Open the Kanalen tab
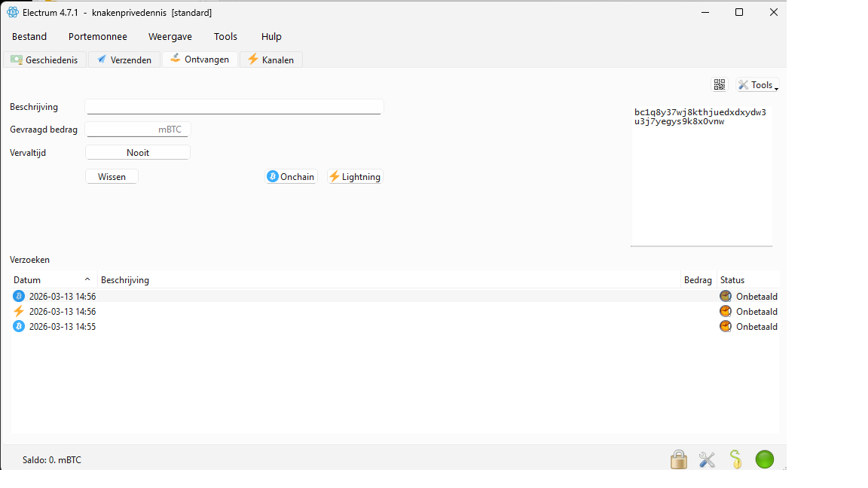The image size is (868, 488). click(x=271, y=59)
